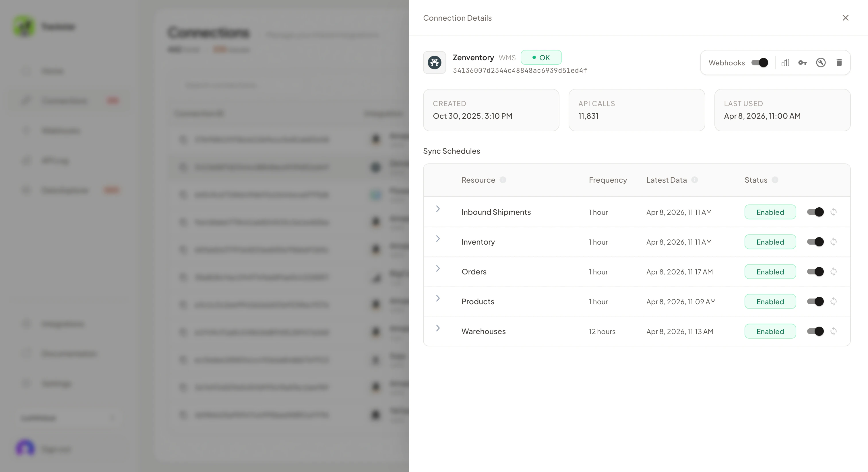Toggle Webhooks off for this connection
Viewport: 868px width, 472px height.
point(759,63)
